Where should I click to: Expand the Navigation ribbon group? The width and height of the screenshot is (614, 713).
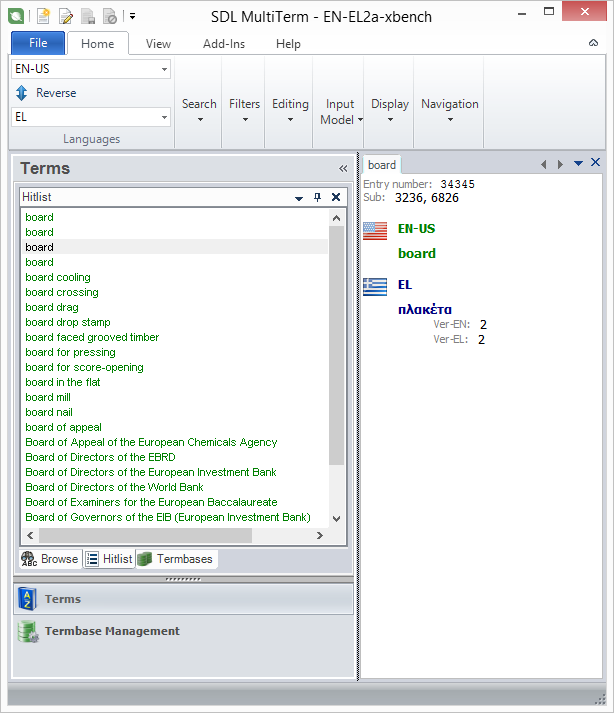pos(450,110)
